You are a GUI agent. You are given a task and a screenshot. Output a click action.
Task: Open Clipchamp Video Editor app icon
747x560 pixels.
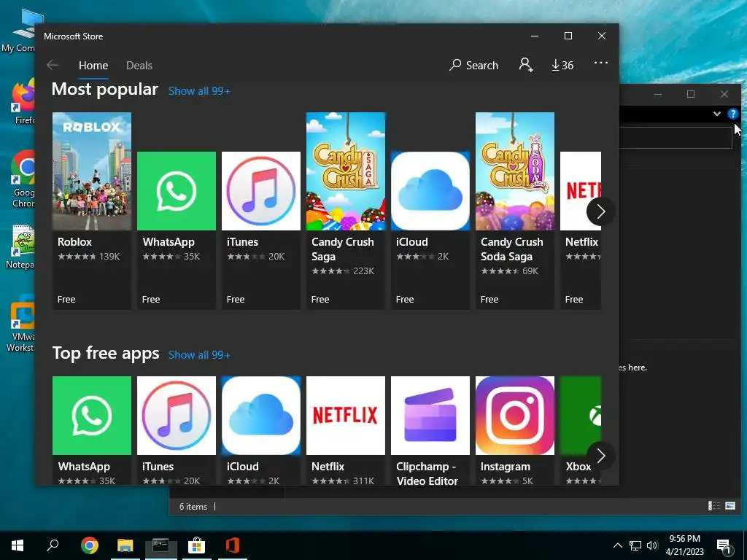pyautogui.click(x=430, y=415)
